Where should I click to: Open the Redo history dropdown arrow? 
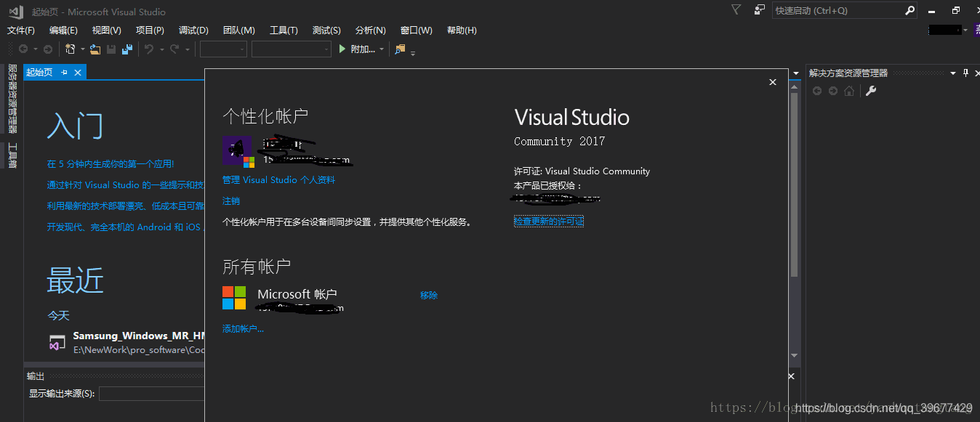[187, 49]
